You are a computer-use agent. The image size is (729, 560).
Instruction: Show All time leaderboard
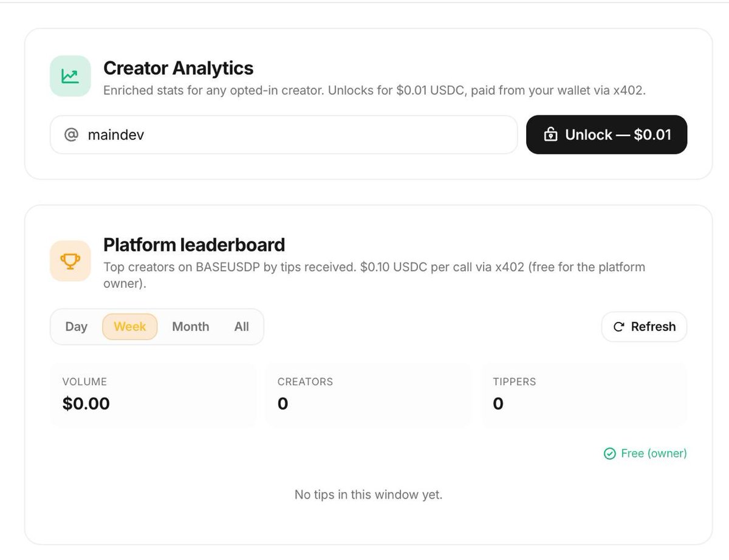[x=242, y=327]
